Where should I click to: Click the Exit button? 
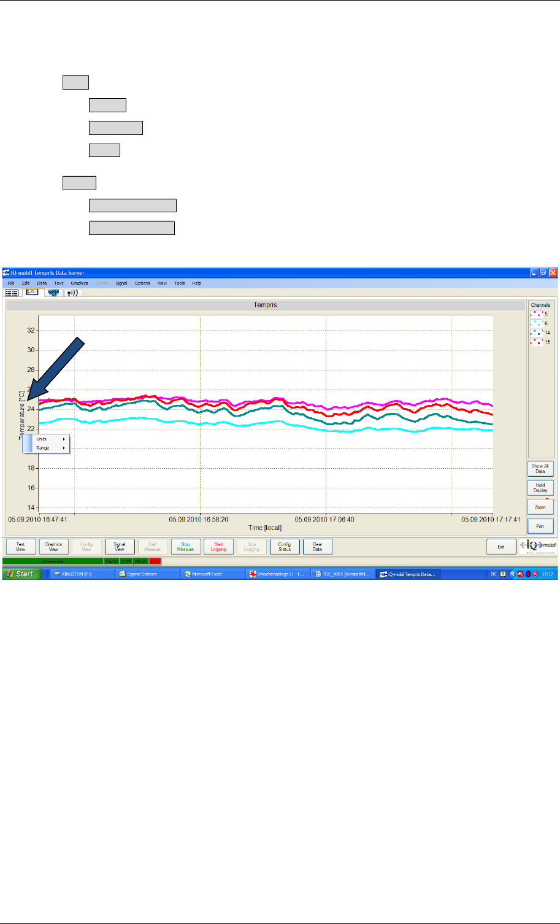tap(501, 547)
